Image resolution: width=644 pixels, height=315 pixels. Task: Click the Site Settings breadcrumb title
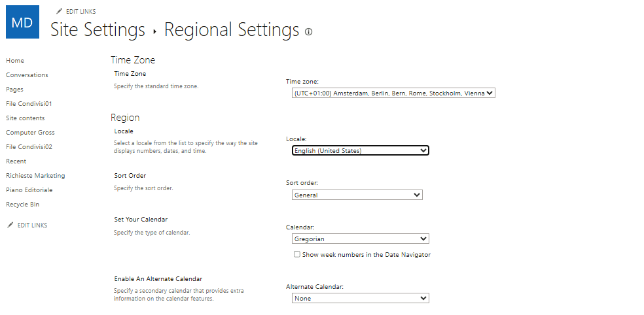point(98,30)
